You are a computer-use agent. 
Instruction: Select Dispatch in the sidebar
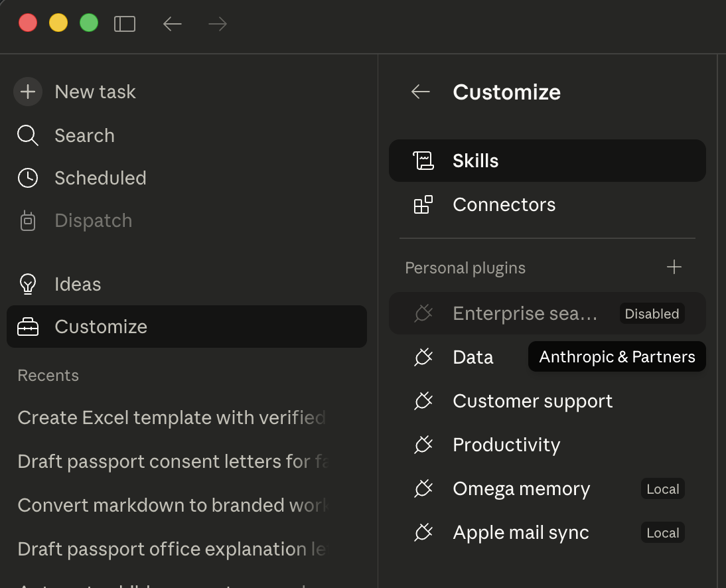(x=187, y=221)
